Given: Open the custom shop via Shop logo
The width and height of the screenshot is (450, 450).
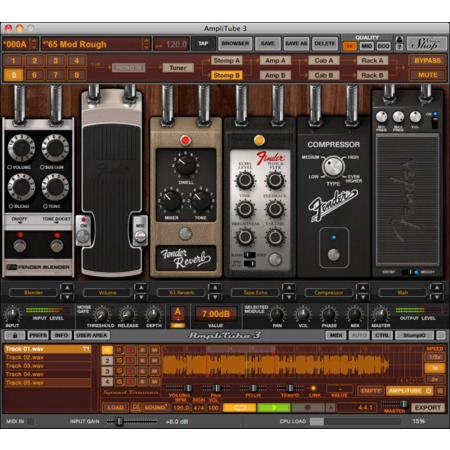Looking at the screenshot, I should (426, 44).
